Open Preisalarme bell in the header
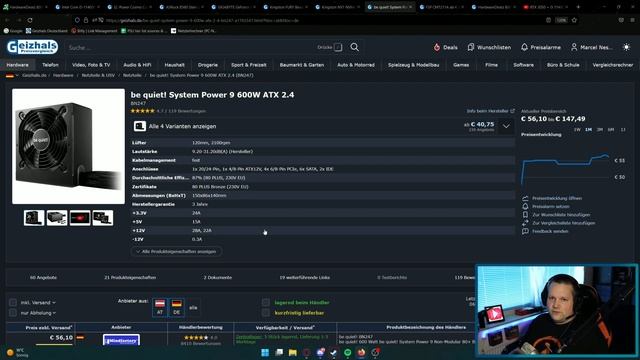This screenshot has height=360, width=640. pyautogui.click(x=541, y=47)
